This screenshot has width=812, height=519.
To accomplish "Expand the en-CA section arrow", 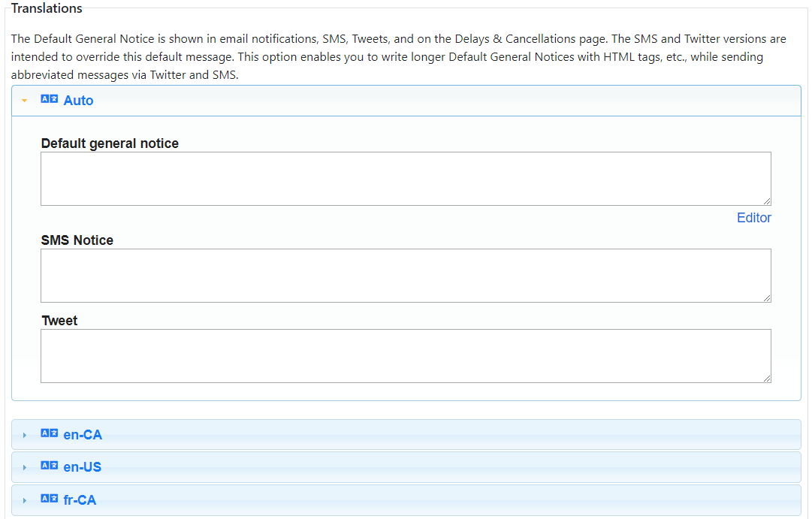I will (x=25, y=435).
